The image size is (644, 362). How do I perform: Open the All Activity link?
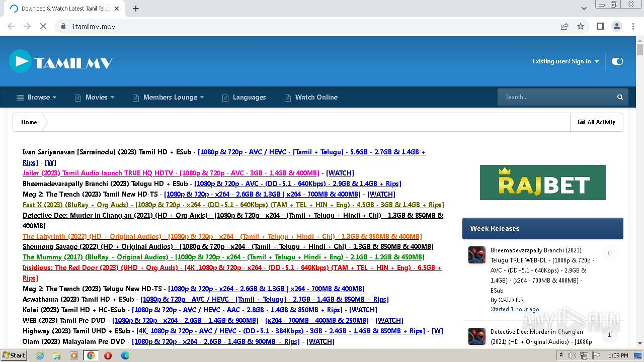pyautogui.click(x=597, y=122)
